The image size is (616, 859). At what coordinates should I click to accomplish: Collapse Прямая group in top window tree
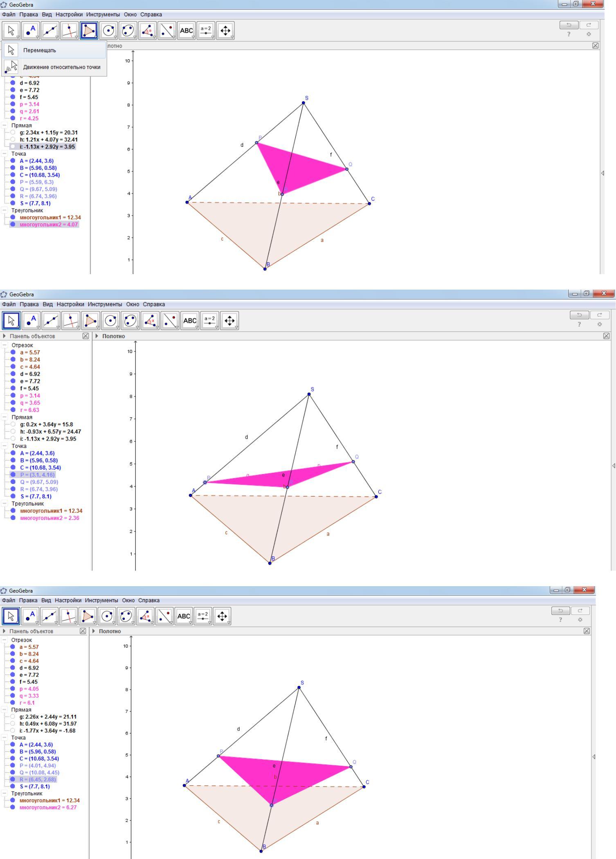click(4, 126)
